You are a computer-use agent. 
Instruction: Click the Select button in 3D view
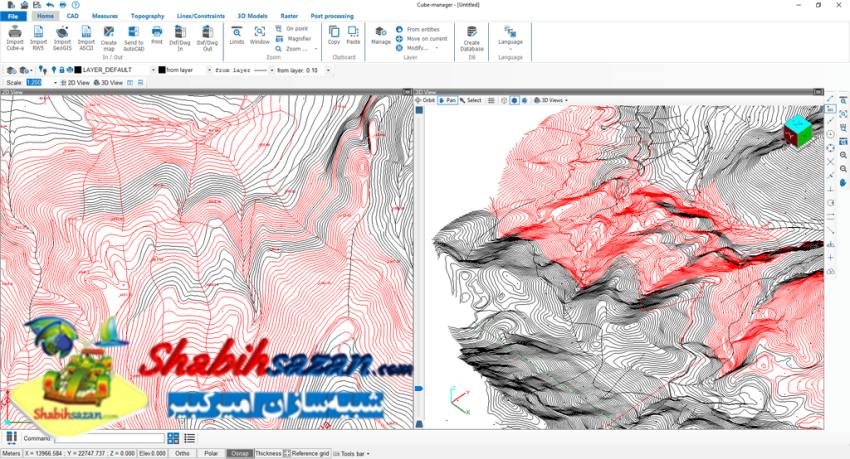470,100
